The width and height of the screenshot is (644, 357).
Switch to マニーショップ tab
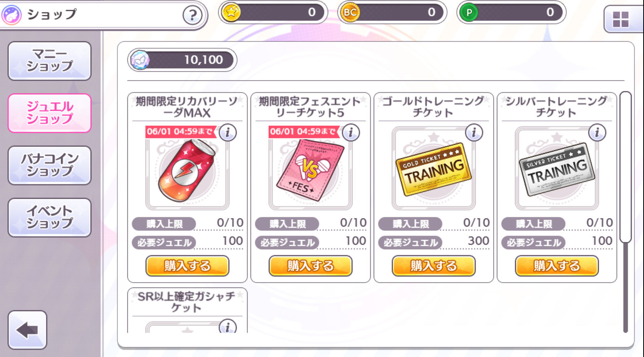pyautogui.click(x=49, y=61)
